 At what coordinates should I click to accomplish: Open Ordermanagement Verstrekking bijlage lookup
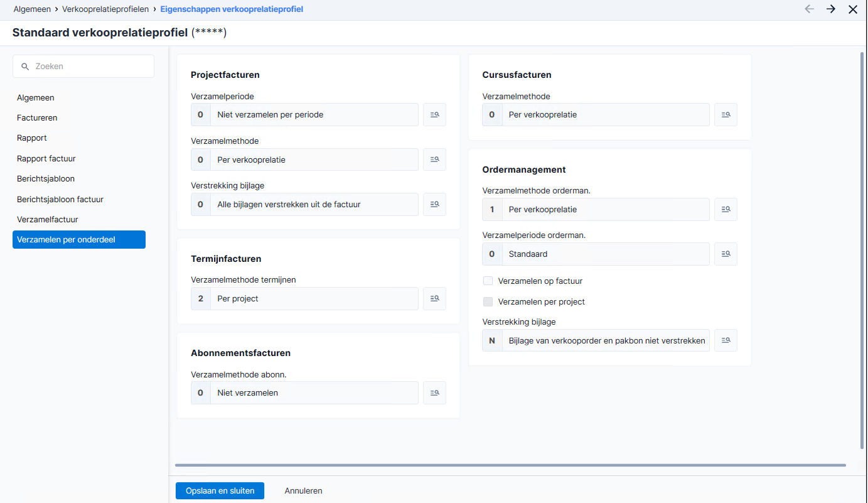[726, 340]
